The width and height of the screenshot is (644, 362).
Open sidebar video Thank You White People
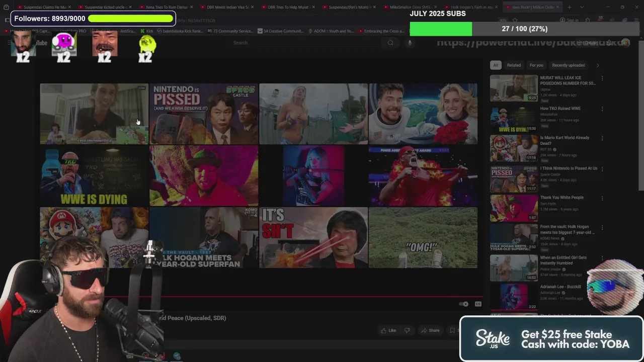click(562, 198)
